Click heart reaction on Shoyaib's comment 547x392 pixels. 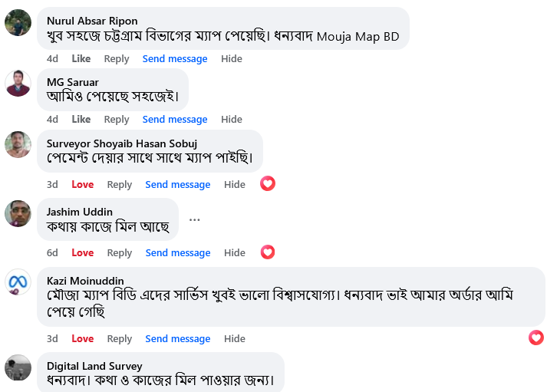click(x=267, y=183)
